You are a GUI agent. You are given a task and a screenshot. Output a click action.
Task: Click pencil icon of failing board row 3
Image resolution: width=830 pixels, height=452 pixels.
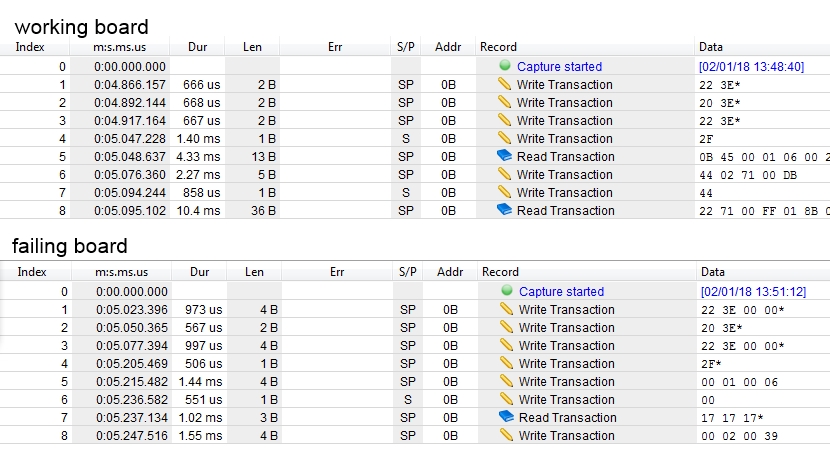click(507, 345)
